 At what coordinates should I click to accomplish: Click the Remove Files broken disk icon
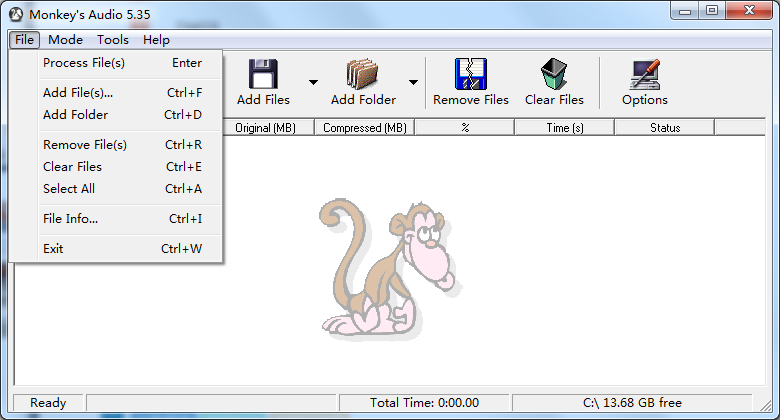click(471, 74)
